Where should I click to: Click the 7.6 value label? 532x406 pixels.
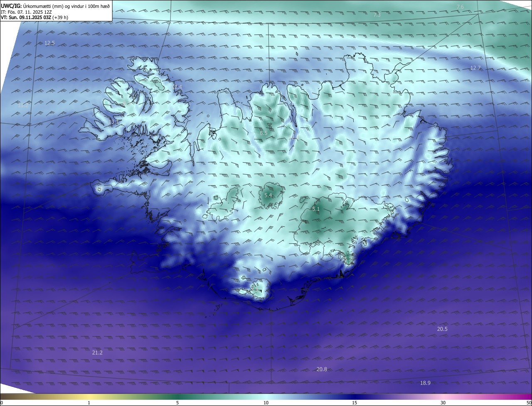click(460, 7)
